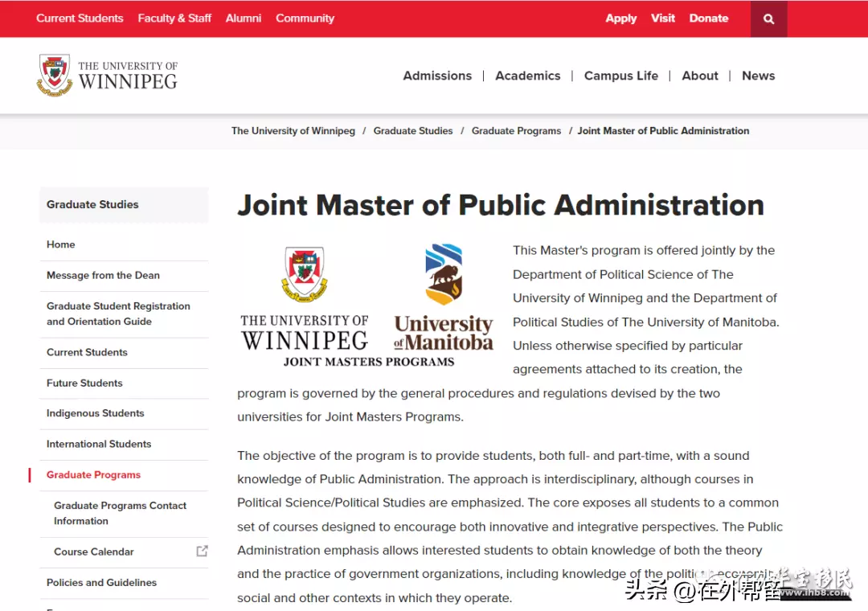Follow the Graduate Programs breadcrumb
Image resolution: width=868 pixels, height=611 pixels.
coord(517,131)
